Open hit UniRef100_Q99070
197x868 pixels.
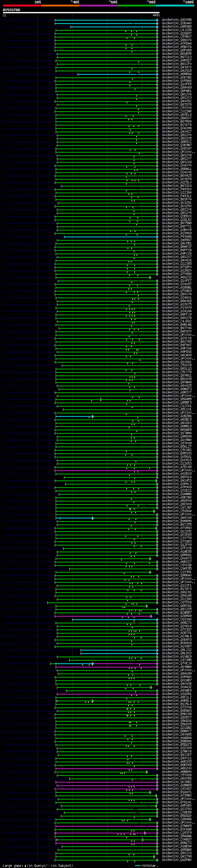pos(176,40)
